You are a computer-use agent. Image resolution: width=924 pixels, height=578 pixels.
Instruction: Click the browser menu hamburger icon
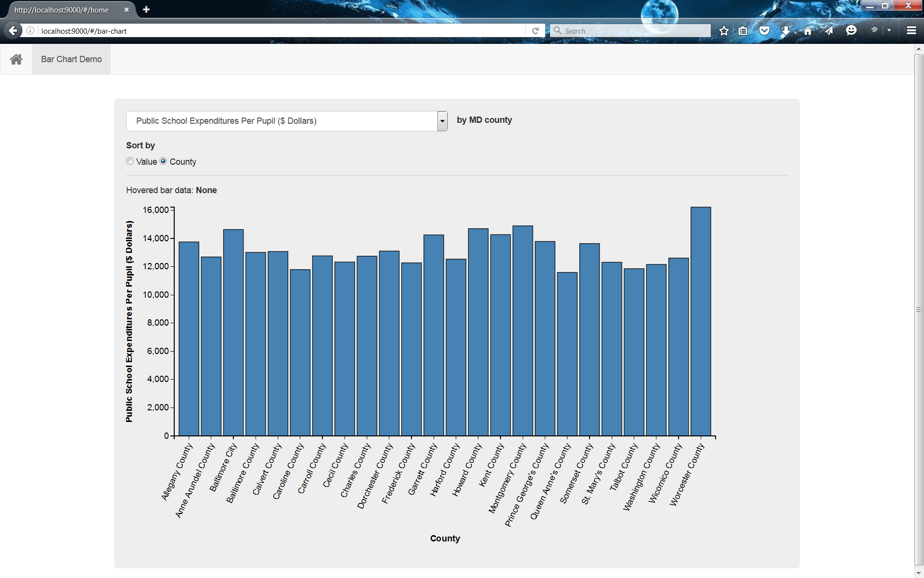pos(911,31)
